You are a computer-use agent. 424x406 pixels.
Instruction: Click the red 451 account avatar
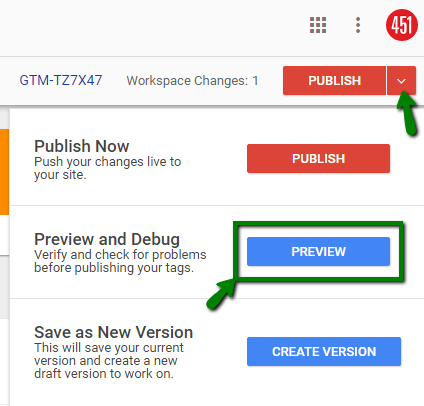(402, 25)
